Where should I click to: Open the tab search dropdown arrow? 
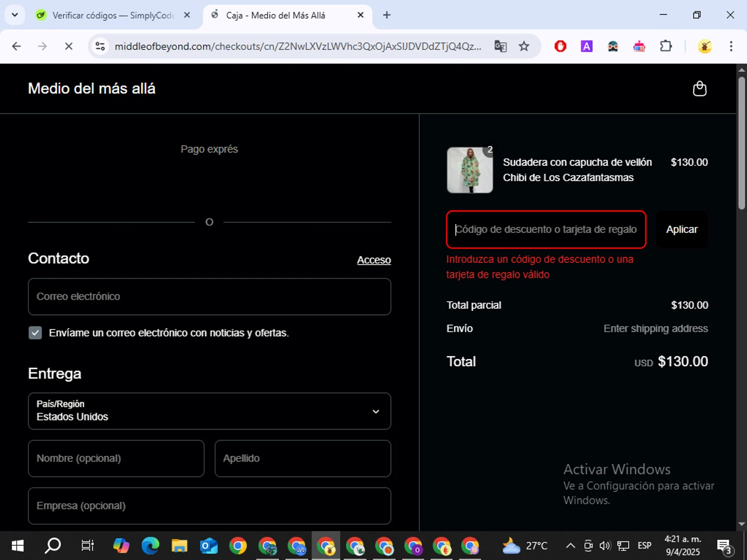(15, 15)
